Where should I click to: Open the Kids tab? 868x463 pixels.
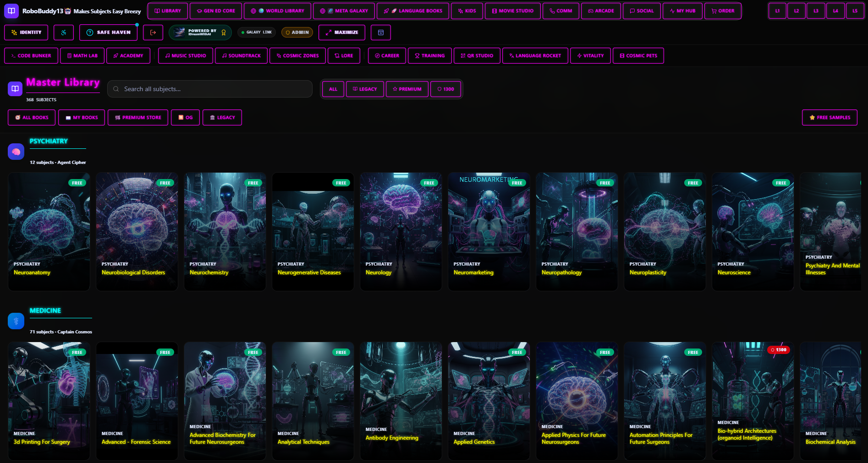[467, 11]
